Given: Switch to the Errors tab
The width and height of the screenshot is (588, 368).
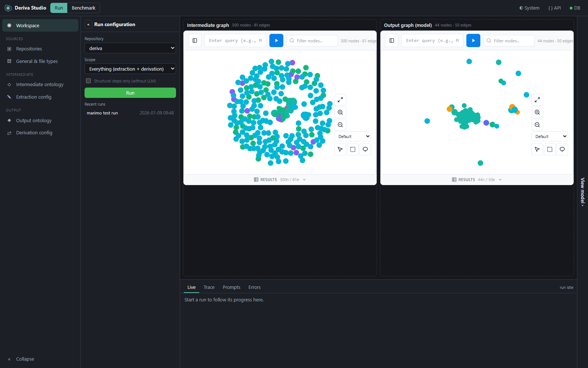Looking at the screenshot, I should 254,287.
